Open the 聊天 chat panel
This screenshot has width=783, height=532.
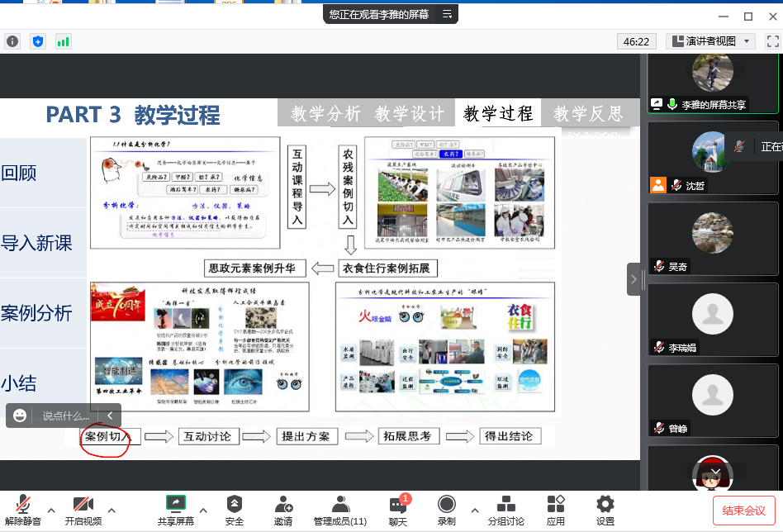(x=398, y=510)
